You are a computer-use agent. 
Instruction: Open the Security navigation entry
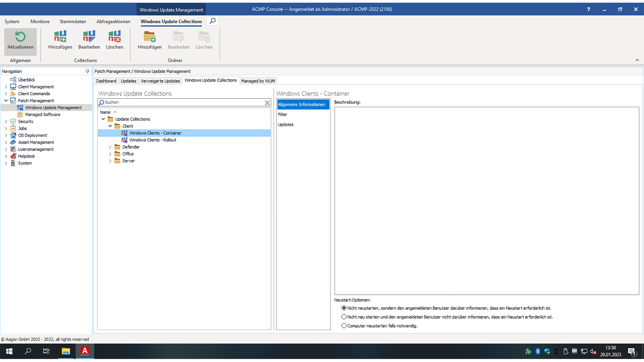[x=25, y=122]
